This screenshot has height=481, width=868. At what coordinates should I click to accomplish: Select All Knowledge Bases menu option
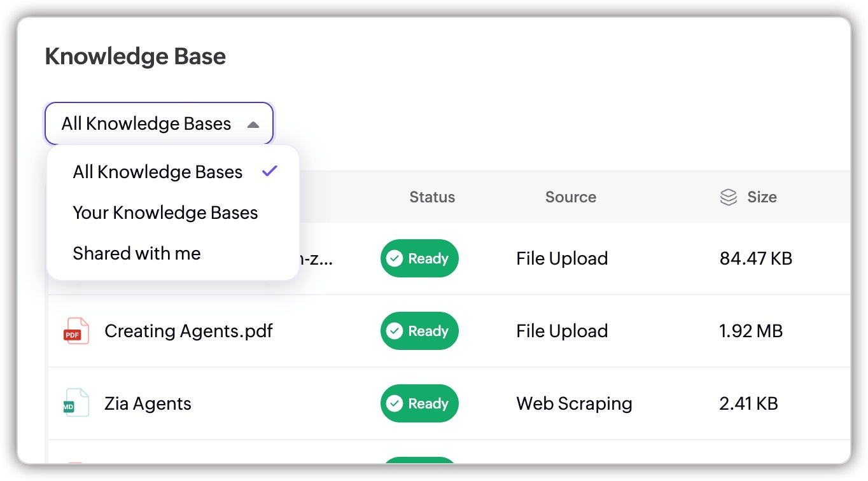click(158, 172)
